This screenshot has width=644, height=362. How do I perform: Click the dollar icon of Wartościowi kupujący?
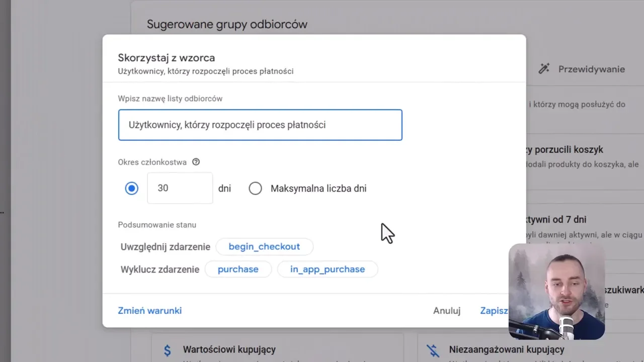pos(168,350)
